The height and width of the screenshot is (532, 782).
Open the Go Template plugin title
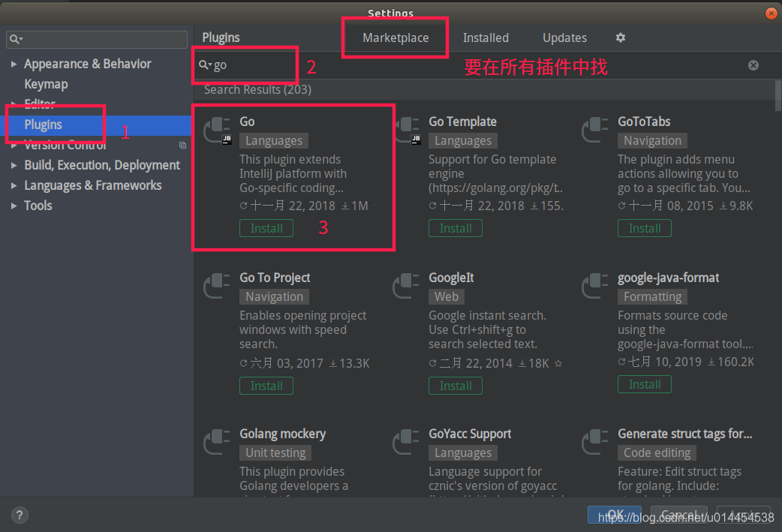462,122
